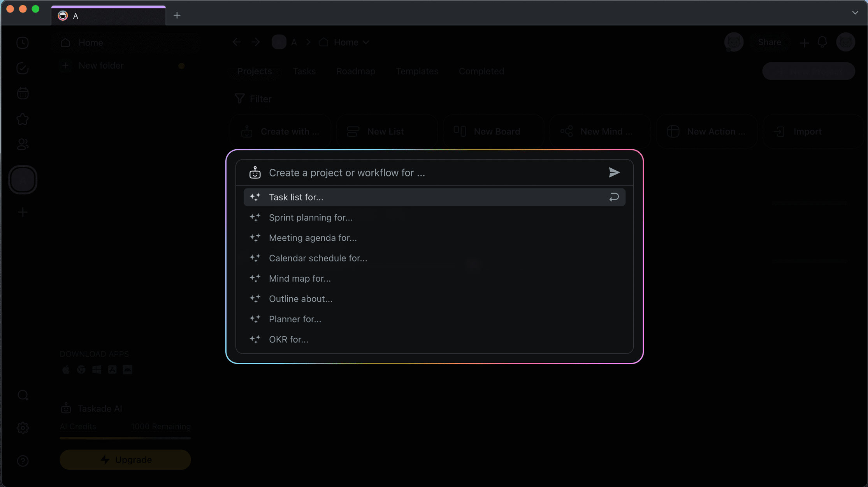Select the starred projects icon in sidebar
This screenshot has width=868, height=487.
point(23,119)
